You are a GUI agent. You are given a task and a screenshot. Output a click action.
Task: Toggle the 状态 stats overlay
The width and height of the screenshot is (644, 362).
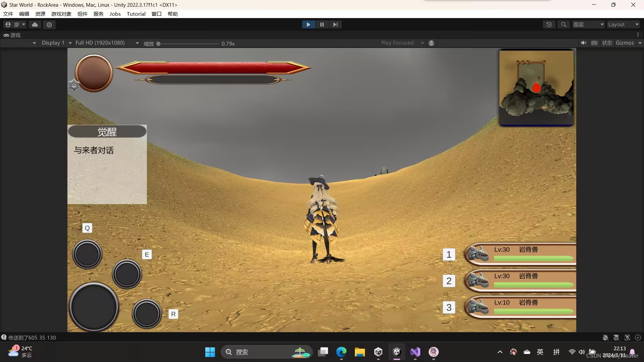tap(607, 43)
